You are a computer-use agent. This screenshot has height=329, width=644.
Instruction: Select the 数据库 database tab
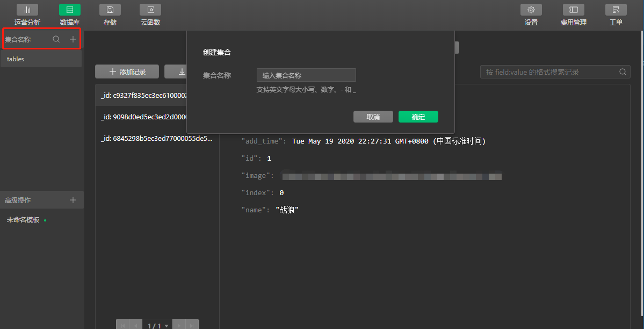[69, 15]
